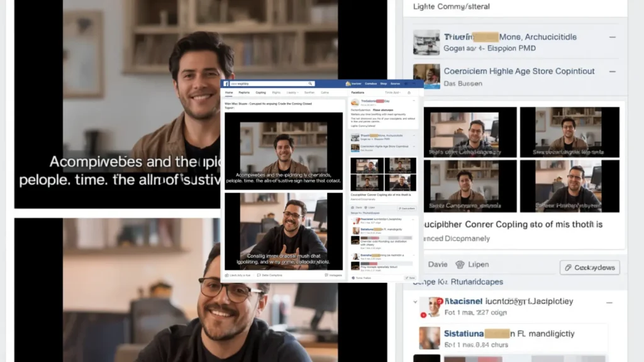Image resolution: width=644 pixels, height=362 pixels.
Task: Switch to the Copting tab
Action: [261, 93]
